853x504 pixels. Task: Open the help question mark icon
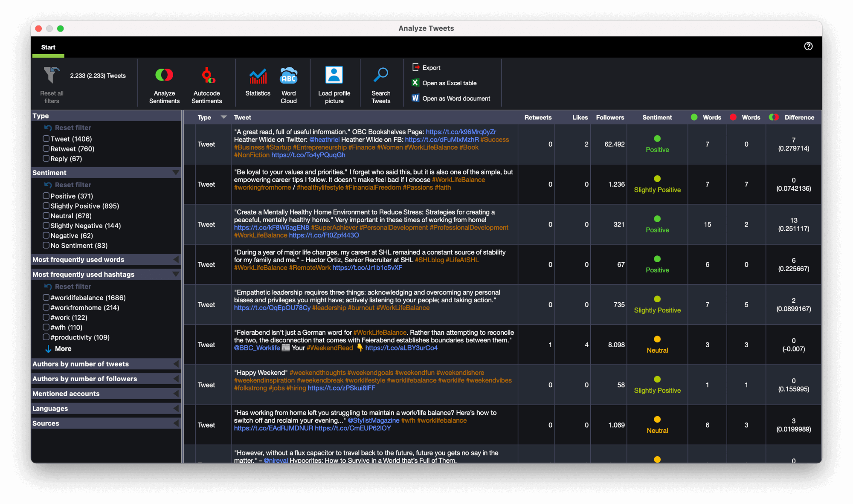pyautogui.click(x=808, y=46)
